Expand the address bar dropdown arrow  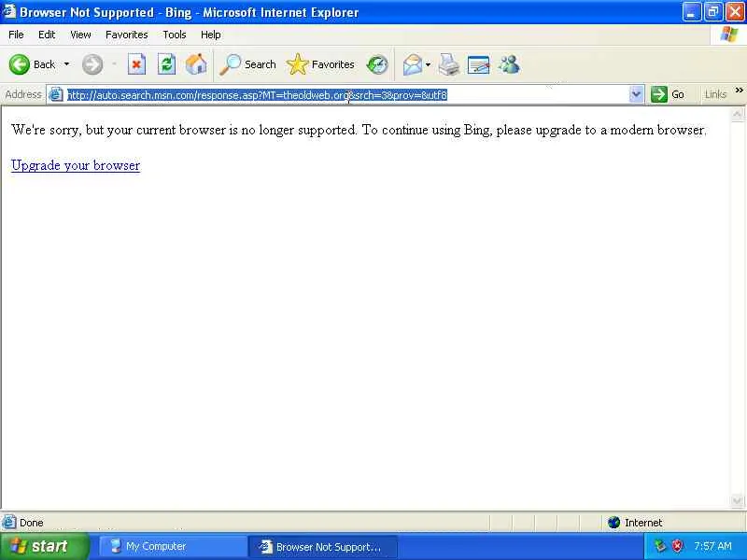(x=636, y=94)
